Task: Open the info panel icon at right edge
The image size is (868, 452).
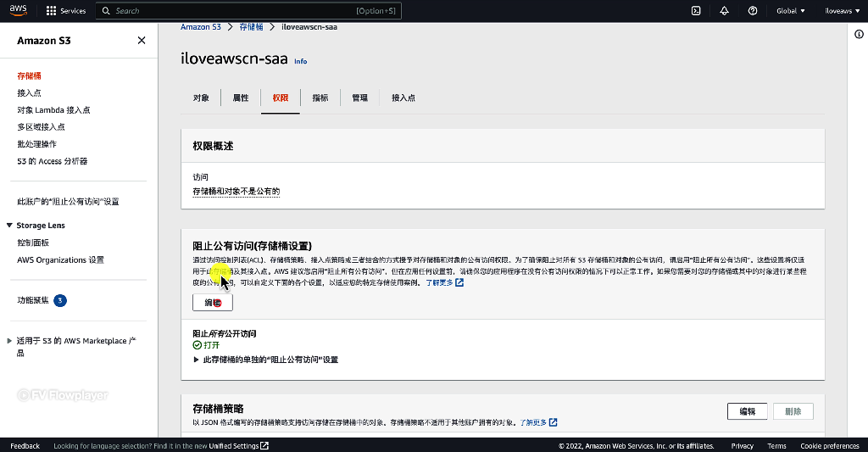Action: tap(859, 34)
